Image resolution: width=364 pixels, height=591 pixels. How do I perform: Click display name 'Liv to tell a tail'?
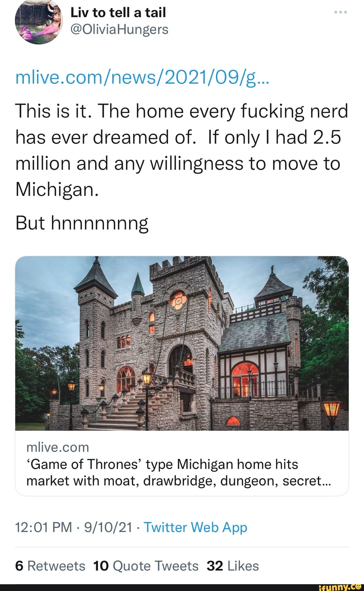coord(118,12)
